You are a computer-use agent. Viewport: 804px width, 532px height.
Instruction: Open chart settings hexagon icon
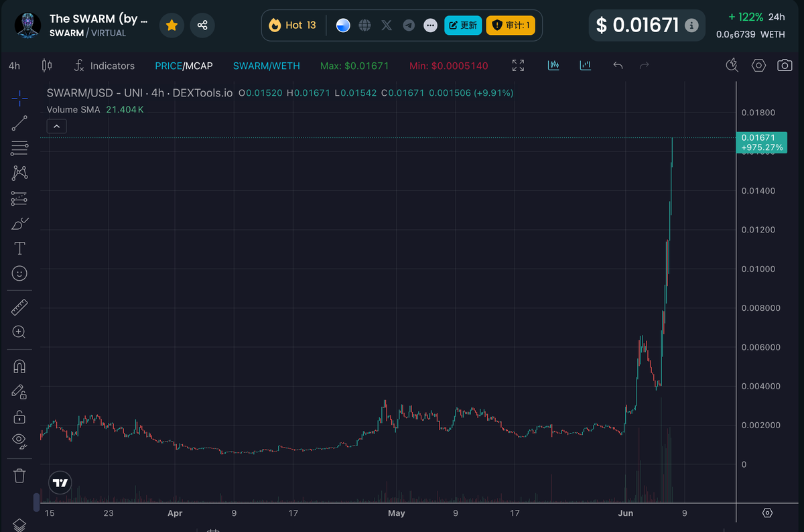coord(758,66)
